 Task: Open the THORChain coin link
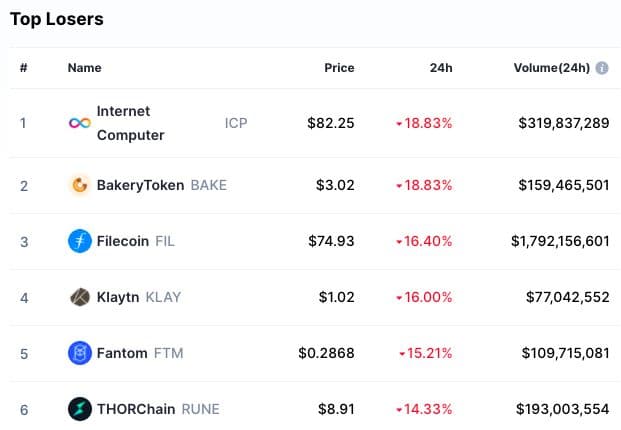(136, 409)
